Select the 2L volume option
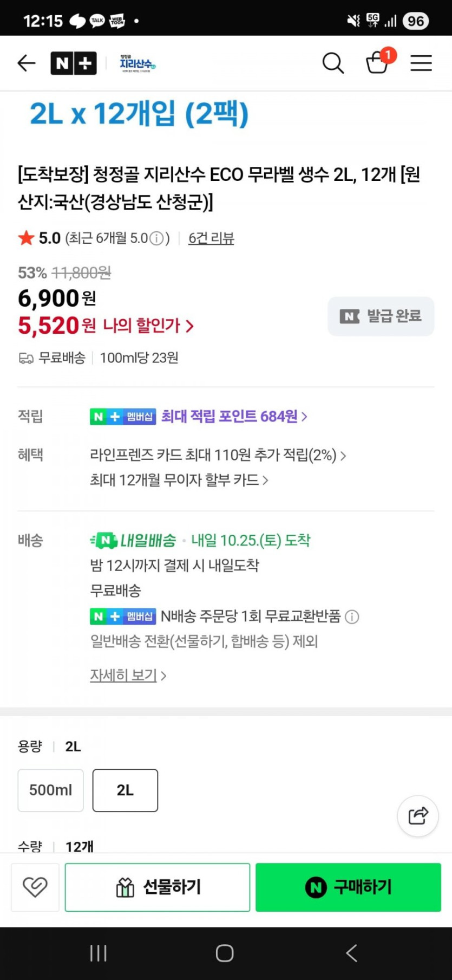The height and width of the screenshot is (980, 452). [125, 790]
